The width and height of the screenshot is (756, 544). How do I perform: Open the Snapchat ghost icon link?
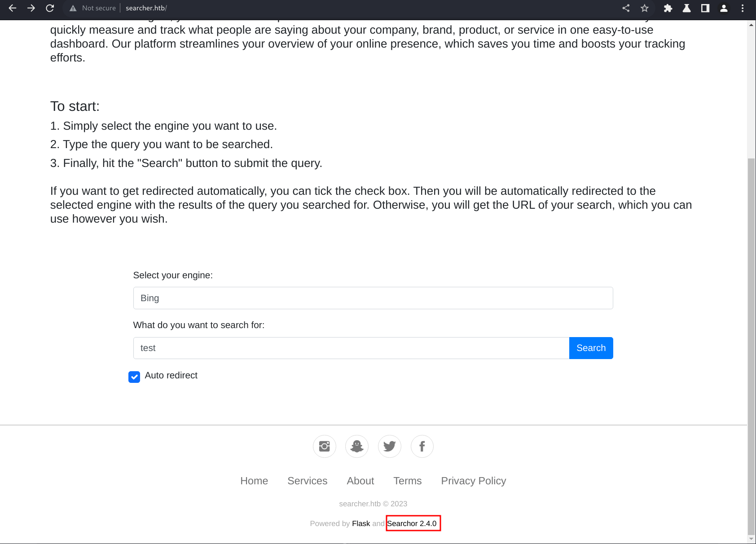[357, 446]
